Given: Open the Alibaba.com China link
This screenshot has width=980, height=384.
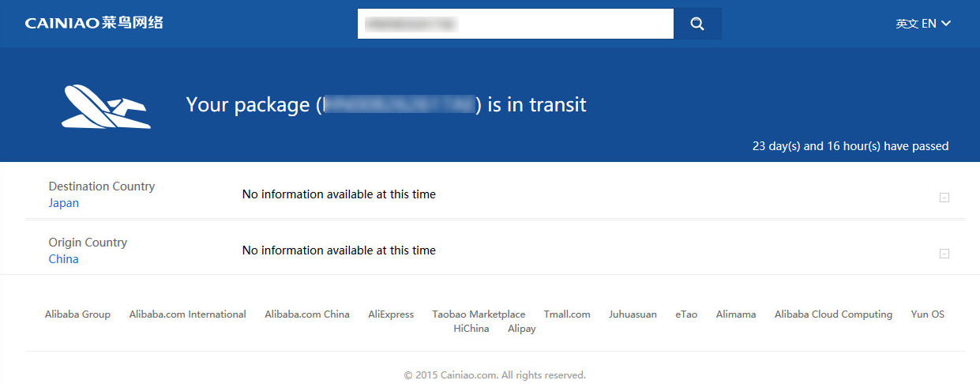Looking at the screenshot, I should (307, 314).
